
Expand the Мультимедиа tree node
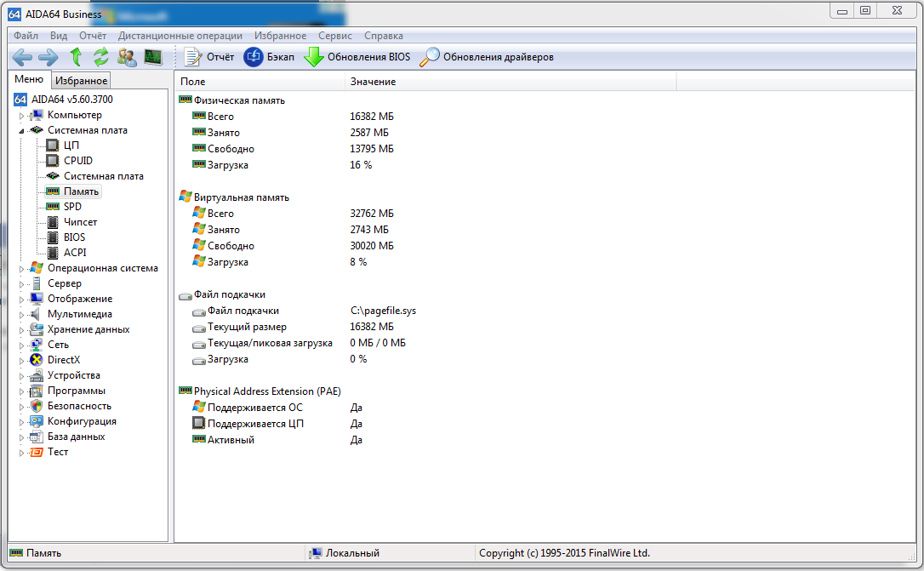click(x=22, y=315)
